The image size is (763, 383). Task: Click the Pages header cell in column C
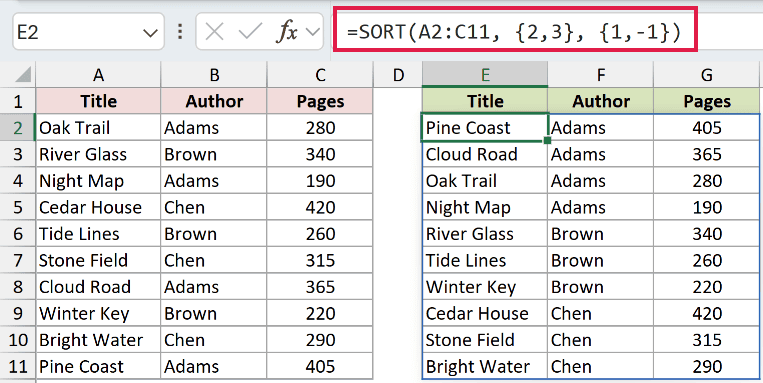point(320,101)
